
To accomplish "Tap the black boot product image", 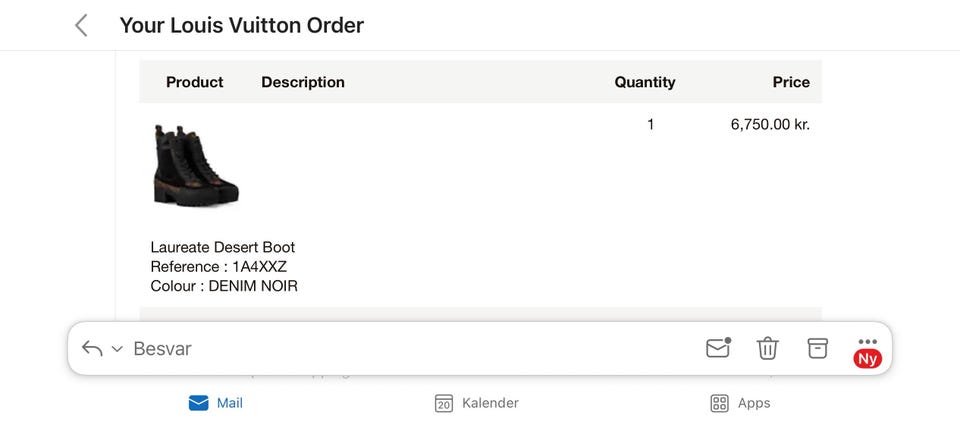I will (x=196, y=164).
